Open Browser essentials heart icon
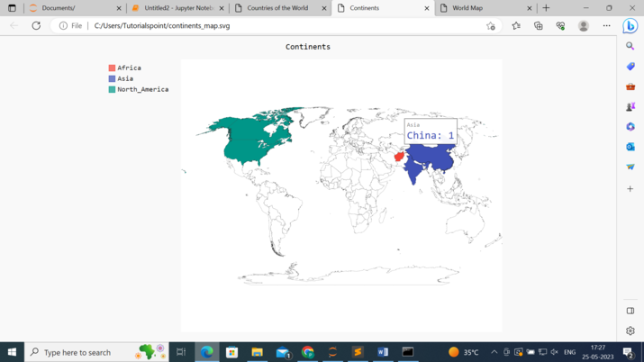This screenshot has height=362, width=644. (560, 26)
